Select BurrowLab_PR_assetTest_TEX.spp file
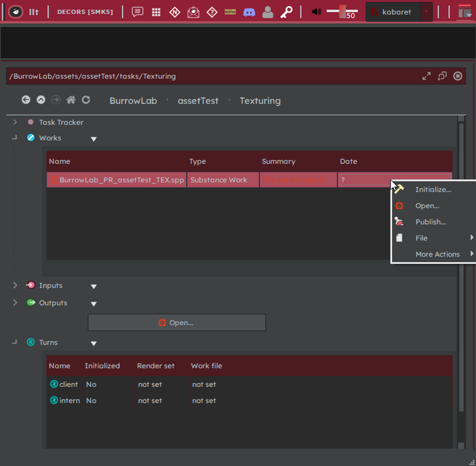The width and height of the screenshot is (476, 466). pos(117,180)
